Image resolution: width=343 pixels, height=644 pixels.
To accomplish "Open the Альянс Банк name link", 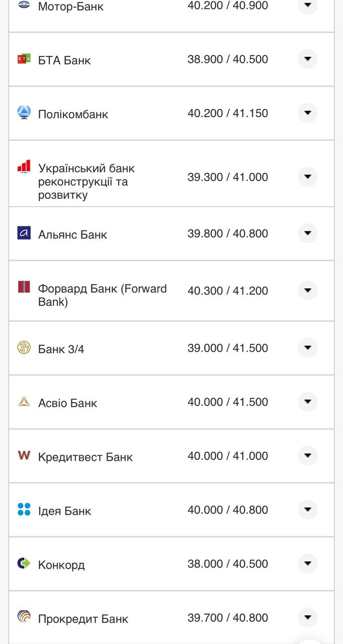I will [72, 234].
